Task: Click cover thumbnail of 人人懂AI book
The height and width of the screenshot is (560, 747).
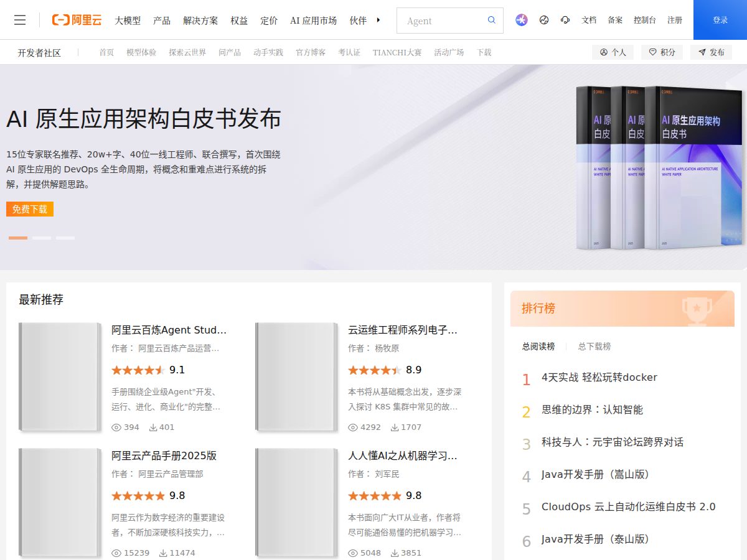Action: pyautogui.click(x=296, y=502)
